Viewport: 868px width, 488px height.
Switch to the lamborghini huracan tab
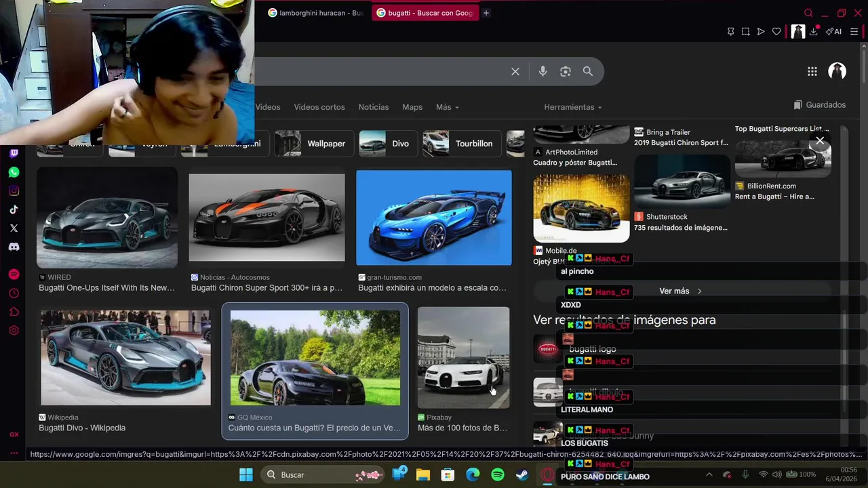[x=315, y=13]
